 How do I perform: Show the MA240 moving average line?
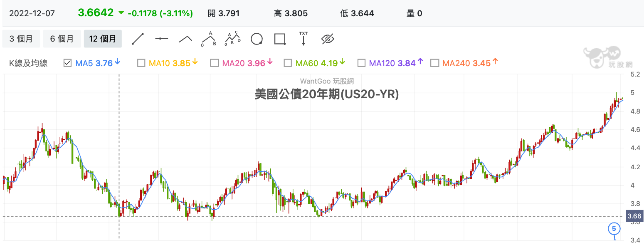[x=435, y=63]
